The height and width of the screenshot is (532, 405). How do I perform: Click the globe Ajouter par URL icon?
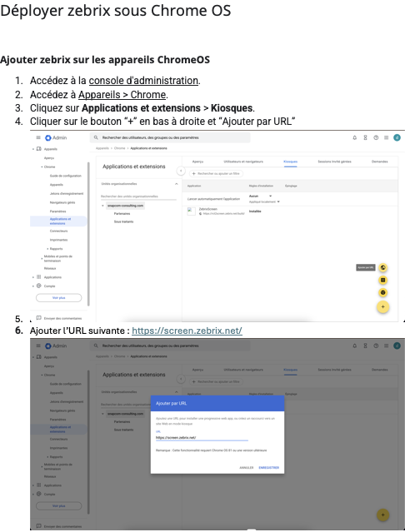pos(383,268)
